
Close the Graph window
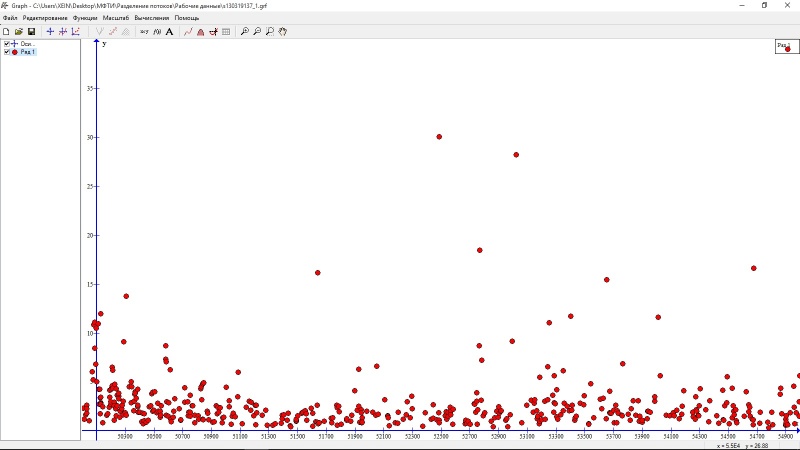[787, 6]
